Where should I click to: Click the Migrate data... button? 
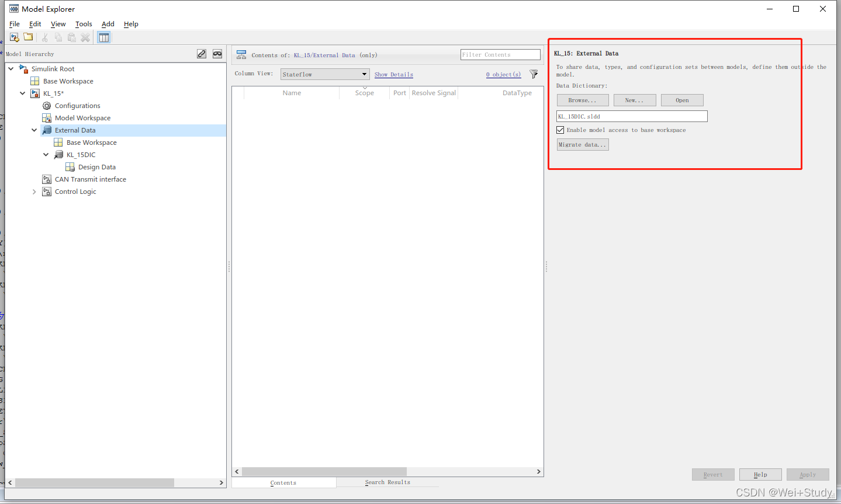tap(583, 145)
